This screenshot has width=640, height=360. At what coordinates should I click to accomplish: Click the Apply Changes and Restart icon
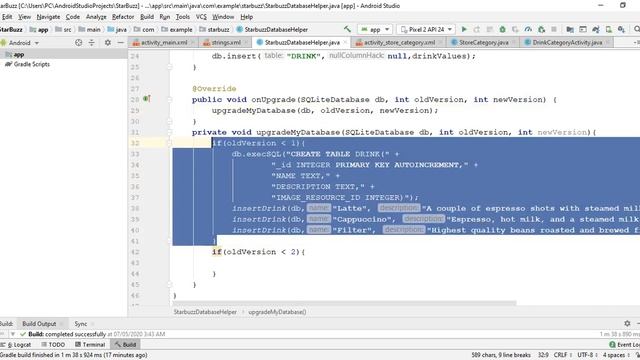click(477, 29)
